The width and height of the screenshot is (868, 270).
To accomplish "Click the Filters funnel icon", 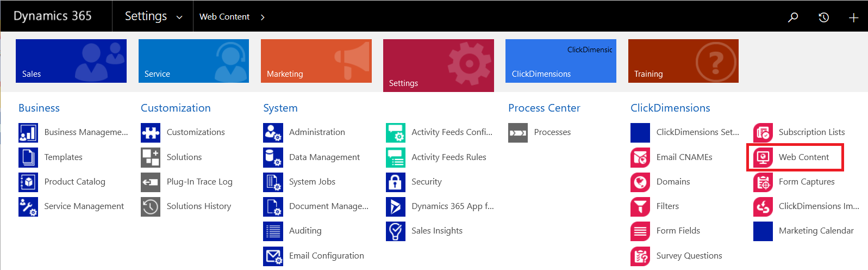I will (640, 206).
